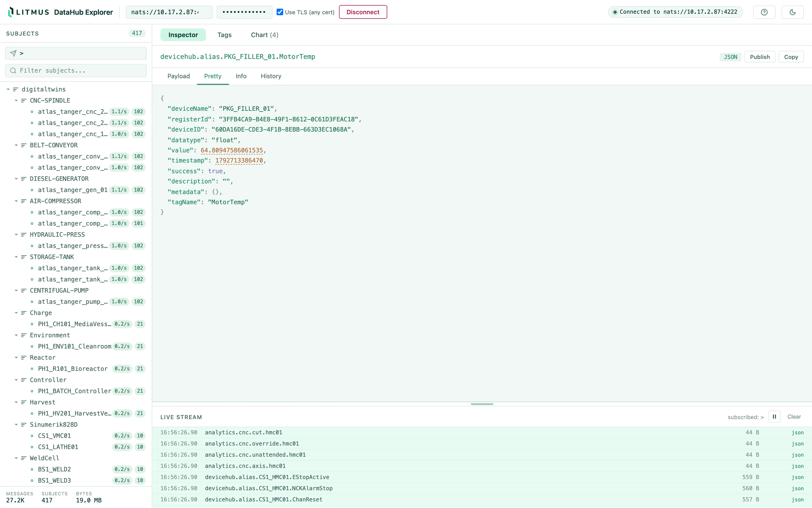This screenshot has width=812, height=508.
Task: Show the Info sub-tab
Action: pos(241,76)
